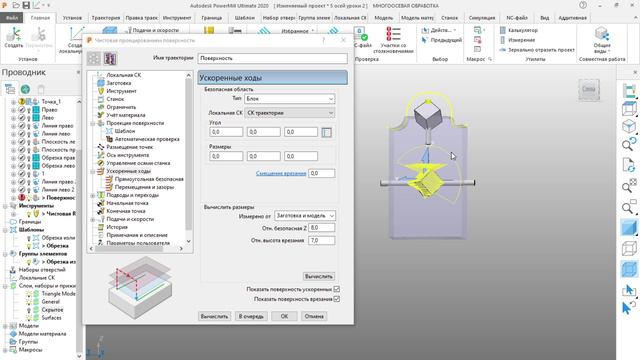Toggle the lightbulb for the Triangle Mode layer
Image resolution: width=640 pixels, height=360 pixels.
click(29, 294)
